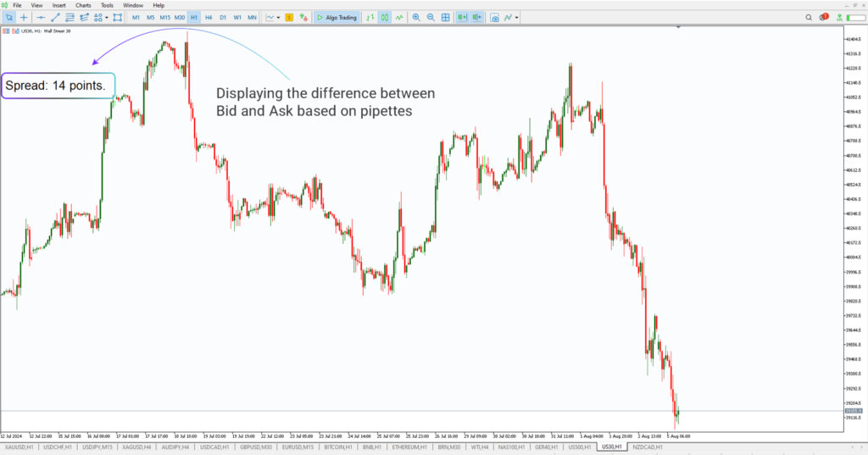Click the Spread: 14 points label box

[x=58, y=86]
